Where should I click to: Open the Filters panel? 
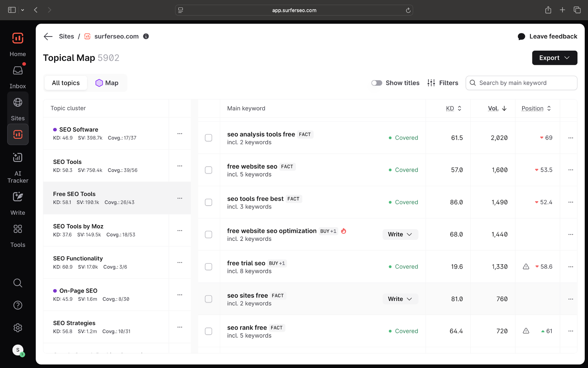point(443,83)
